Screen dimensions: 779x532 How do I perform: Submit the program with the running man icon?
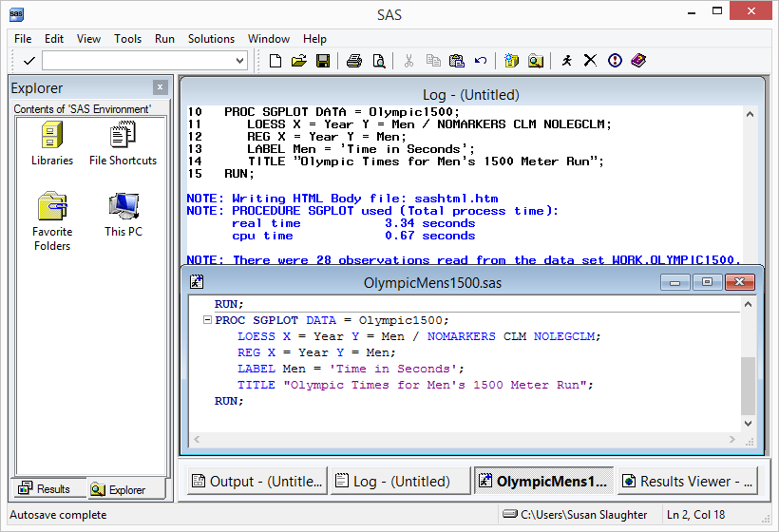pos(567,61)
